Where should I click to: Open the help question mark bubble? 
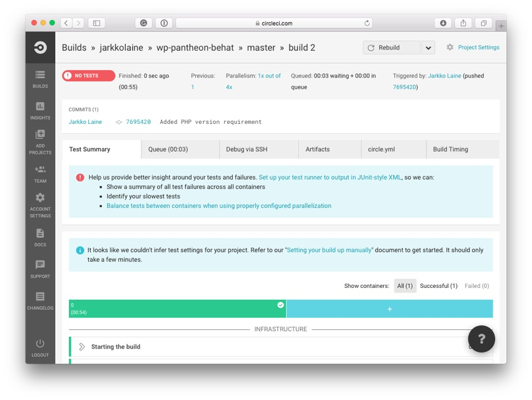[481, 339]
